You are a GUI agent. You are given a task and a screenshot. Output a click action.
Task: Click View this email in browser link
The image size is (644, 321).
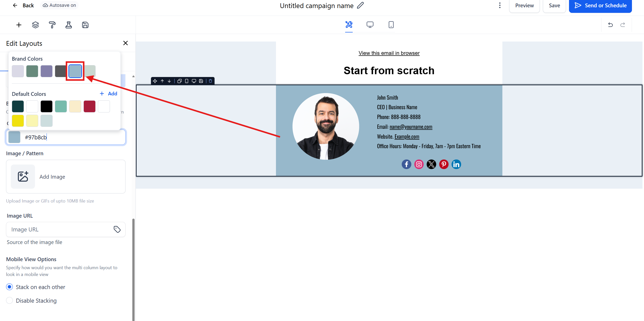[389, 53]
